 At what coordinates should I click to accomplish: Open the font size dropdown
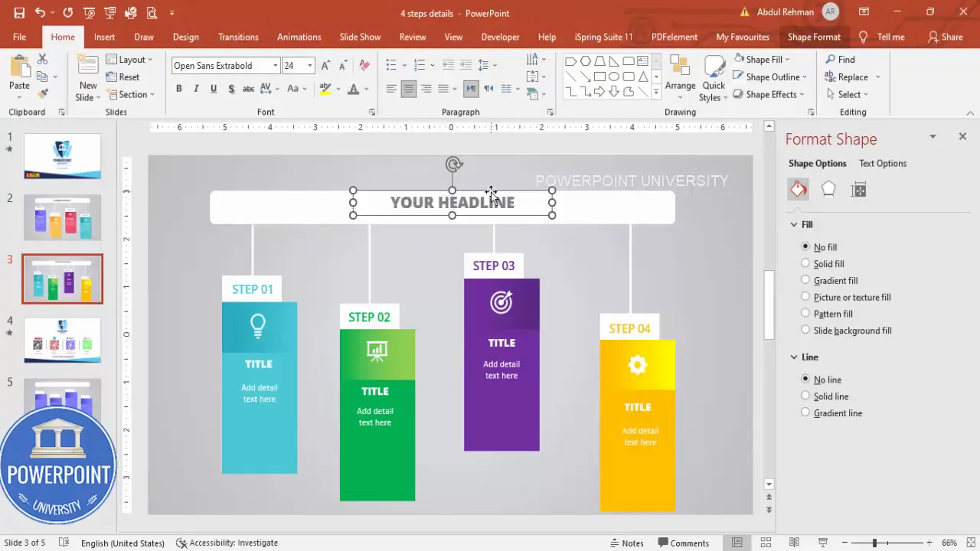pos(309,66)
